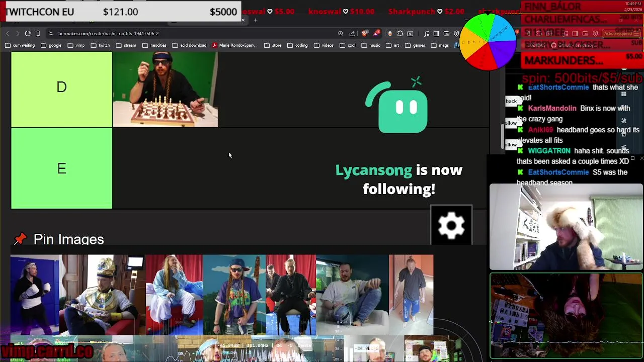Viewport: 644px width, 362px height.
Task: Open the mags bookmark folder
Action: point(440,45)
